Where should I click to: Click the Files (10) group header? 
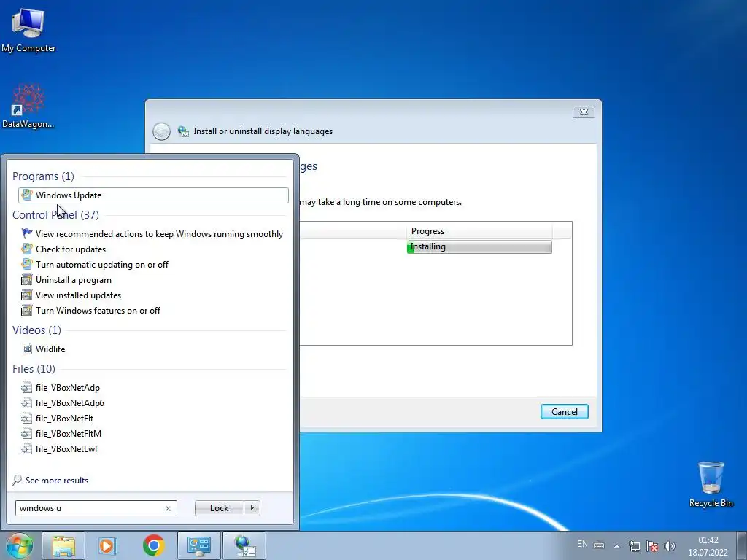click(x=34, y=368)
